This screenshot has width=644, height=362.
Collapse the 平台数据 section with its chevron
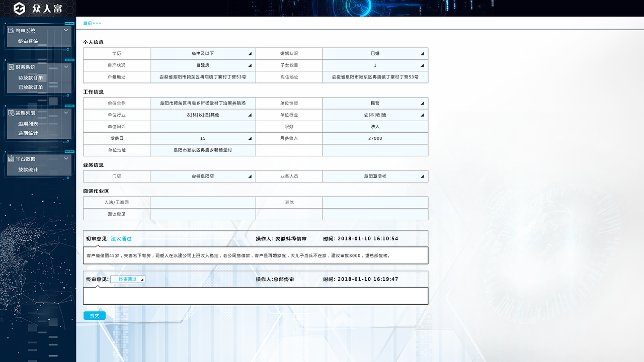(66, 158)
